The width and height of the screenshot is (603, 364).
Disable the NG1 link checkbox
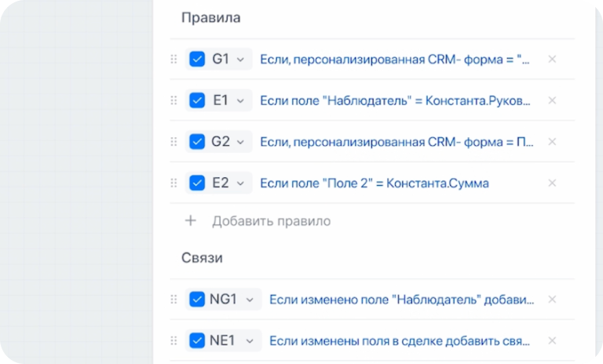pos(197,300)
